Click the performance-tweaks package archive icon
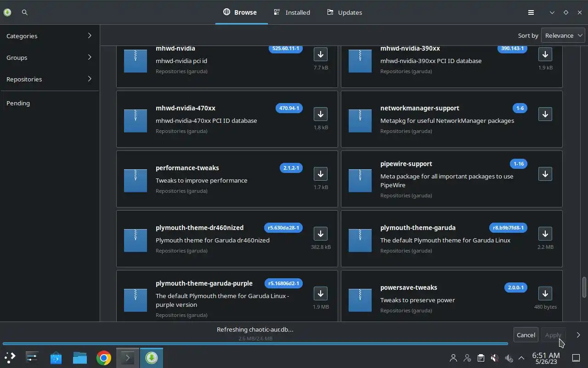 [136, 180]
